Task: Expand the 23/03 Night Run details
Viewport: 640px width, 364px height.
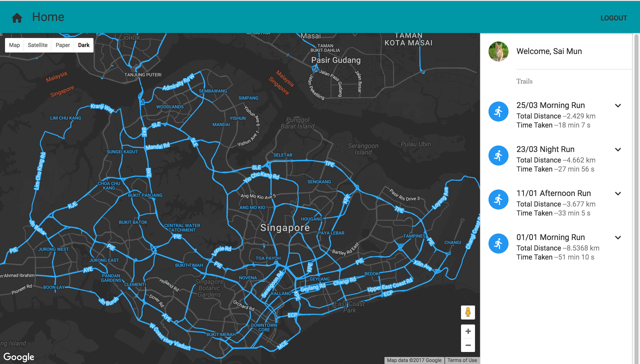Action: pos(618,149)
